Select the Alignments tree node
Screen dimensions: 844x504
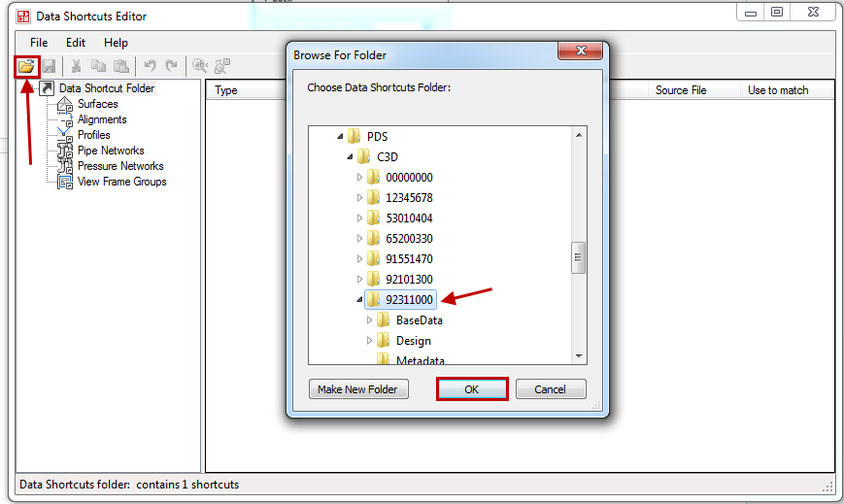click(102, 119)
